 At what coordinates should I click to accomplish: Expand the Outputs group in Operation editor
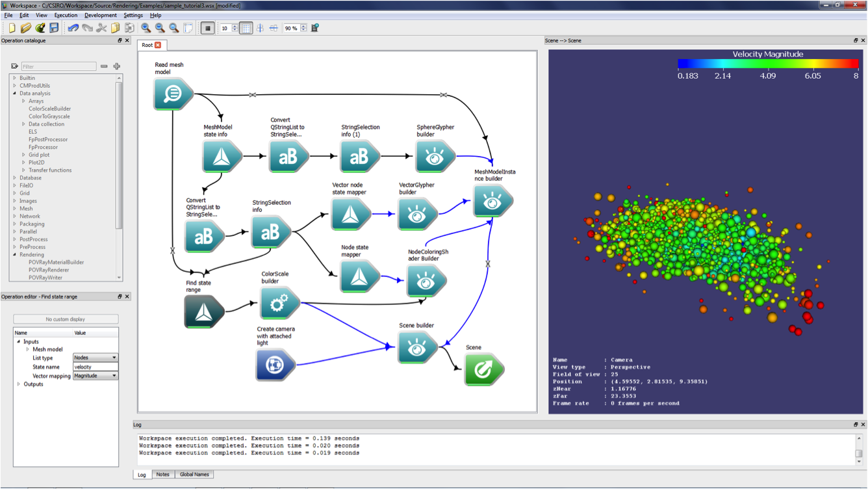(19, 384)
